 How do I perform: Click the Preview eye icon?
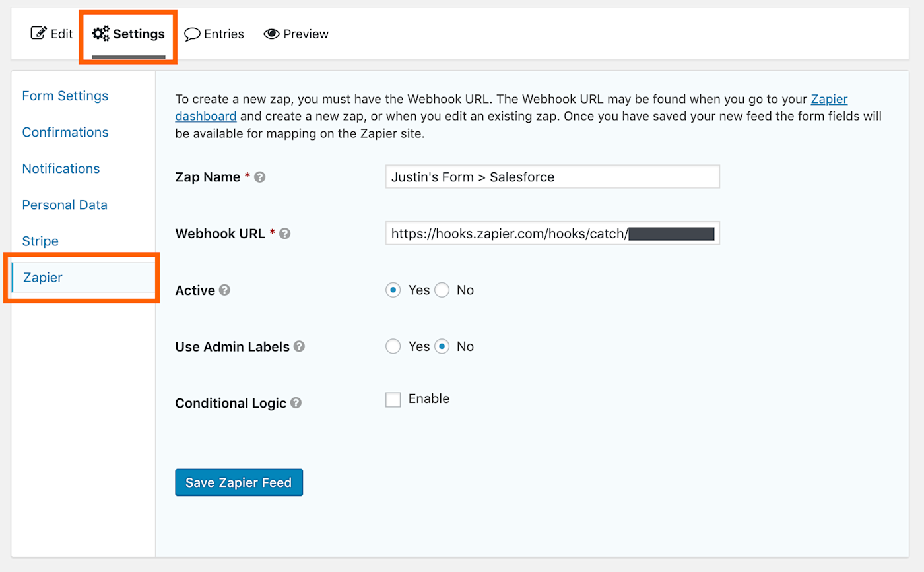(271, 34)
